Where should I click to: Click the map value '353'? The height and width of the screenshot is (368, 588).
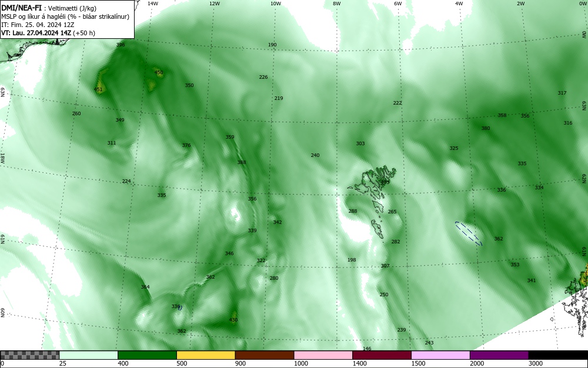click(x=515, y=265)
